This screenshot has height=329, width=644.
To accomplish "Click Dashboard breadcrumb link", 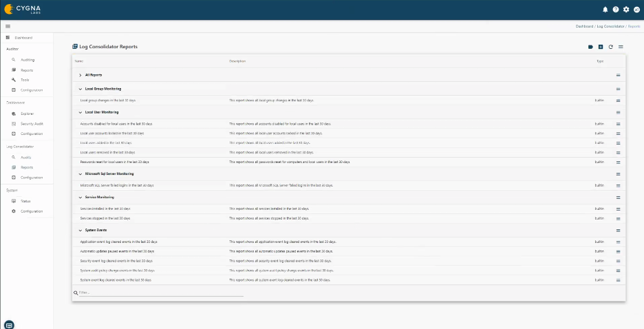I will click(584, 26).
